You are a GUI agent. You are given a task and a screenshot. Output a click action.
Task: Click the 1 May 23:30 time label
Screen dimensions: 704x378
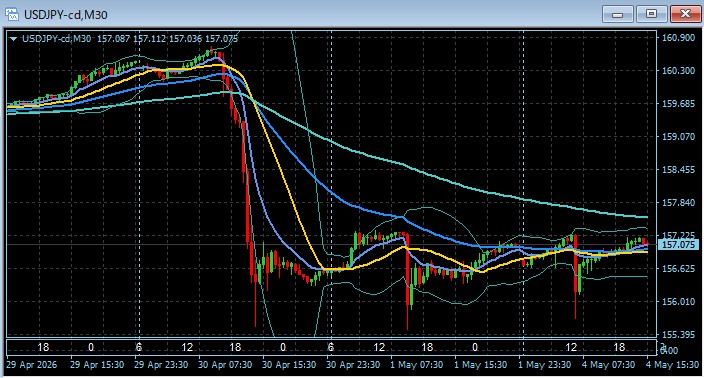coord(545,365)
